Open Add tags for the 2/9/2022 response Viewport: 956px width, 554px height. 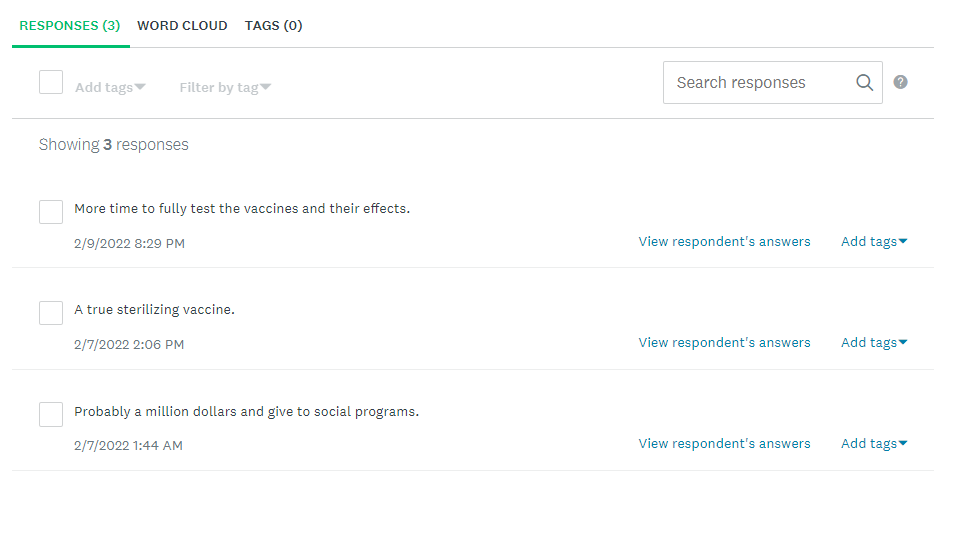pyautogui.click(x=874, y=241)
